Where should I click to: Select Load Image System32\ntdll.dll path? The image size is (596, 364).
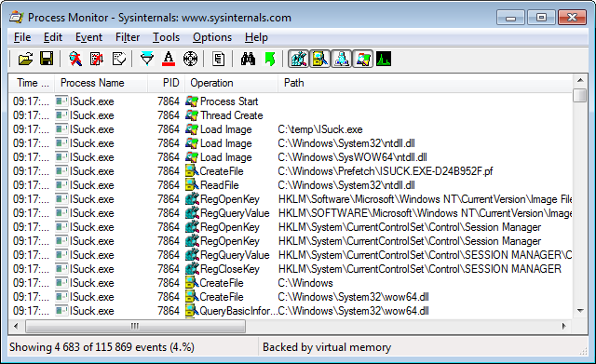tap(346, 143)
